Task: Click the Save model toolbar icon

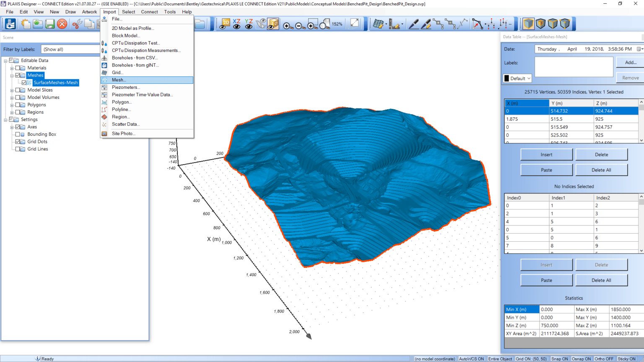Action: coord(50,24)
